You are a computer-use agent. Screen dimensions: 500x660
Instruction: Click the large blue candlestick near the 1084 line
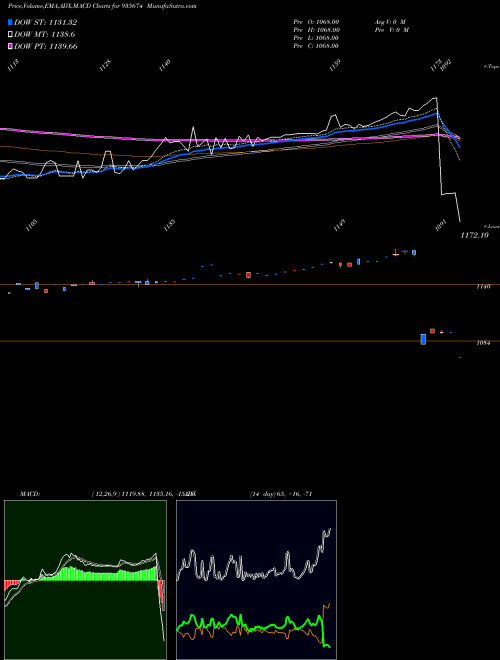tap(423, 339)
